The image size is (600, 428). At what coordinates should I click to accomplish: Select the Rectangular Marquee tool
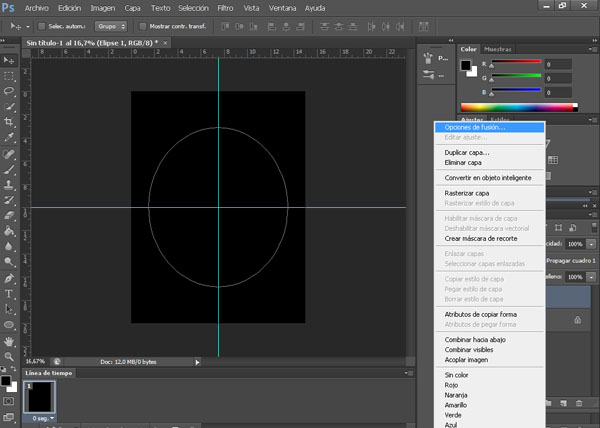point(9,75)
